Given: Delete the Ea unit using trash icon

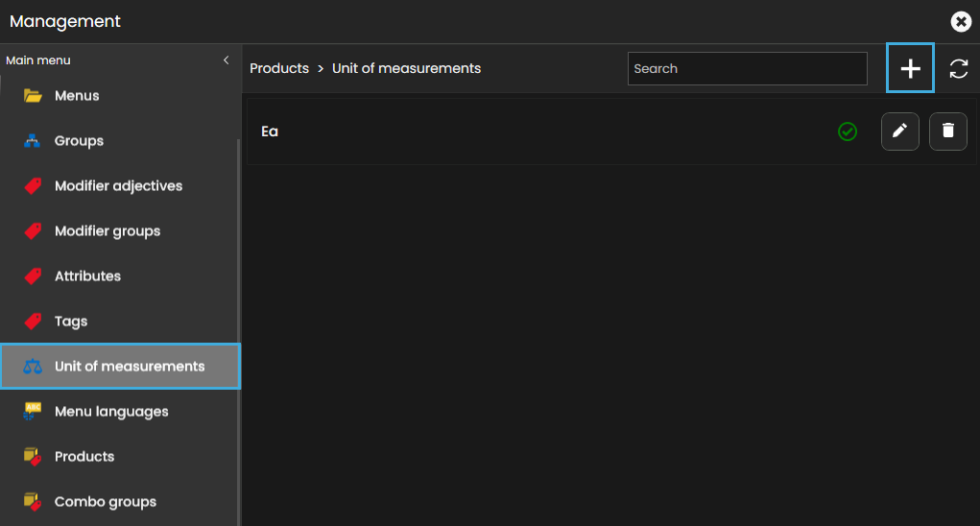Looking at the screenshot, I should coord(947,131).
